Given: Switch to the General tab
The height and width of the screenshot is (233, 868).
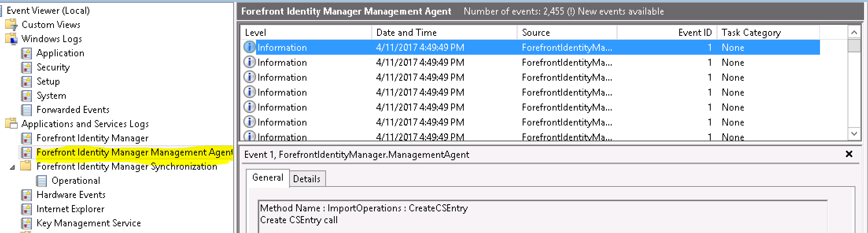Looking at the screenshot, I should click(x=268, y=178).
